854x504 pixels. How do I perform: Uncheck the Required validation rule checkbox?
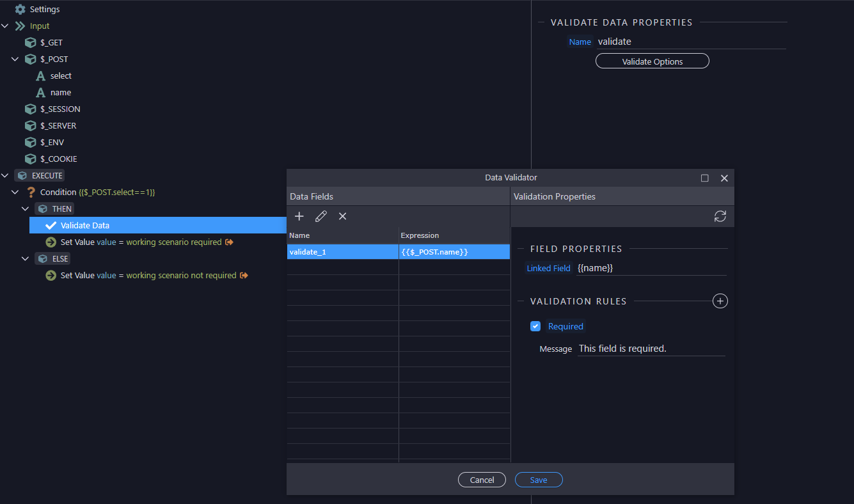(x=535, y=326)
